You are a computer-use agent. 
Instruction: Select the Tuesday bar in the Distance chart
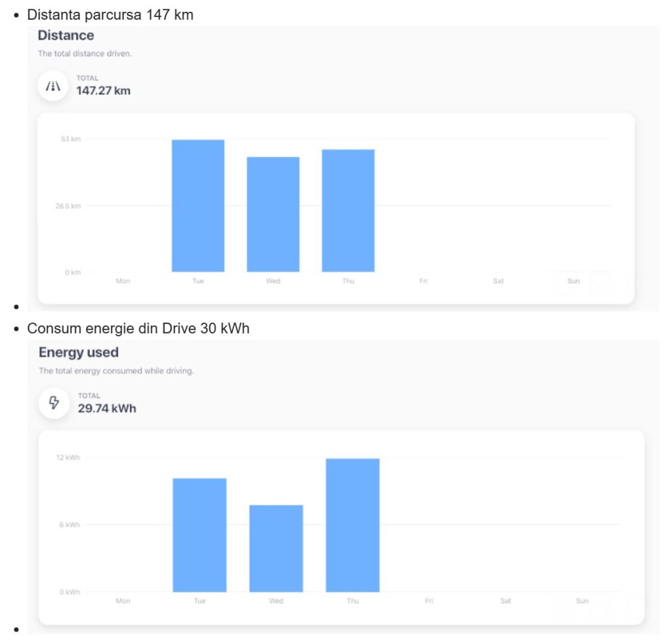198,205
